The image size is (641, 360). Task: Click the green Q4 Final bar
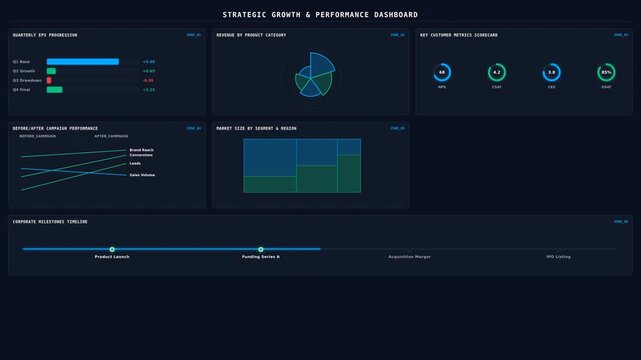click(x=54, y=89)
